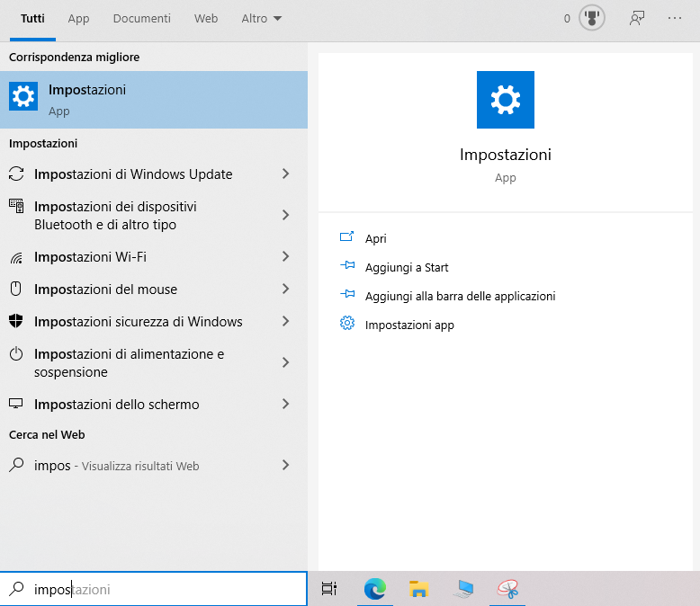The height and width of the screenshot is (606, 700).
Task: Click the Microsoft Rewards trophy icon
Action: tap(591, 18)
